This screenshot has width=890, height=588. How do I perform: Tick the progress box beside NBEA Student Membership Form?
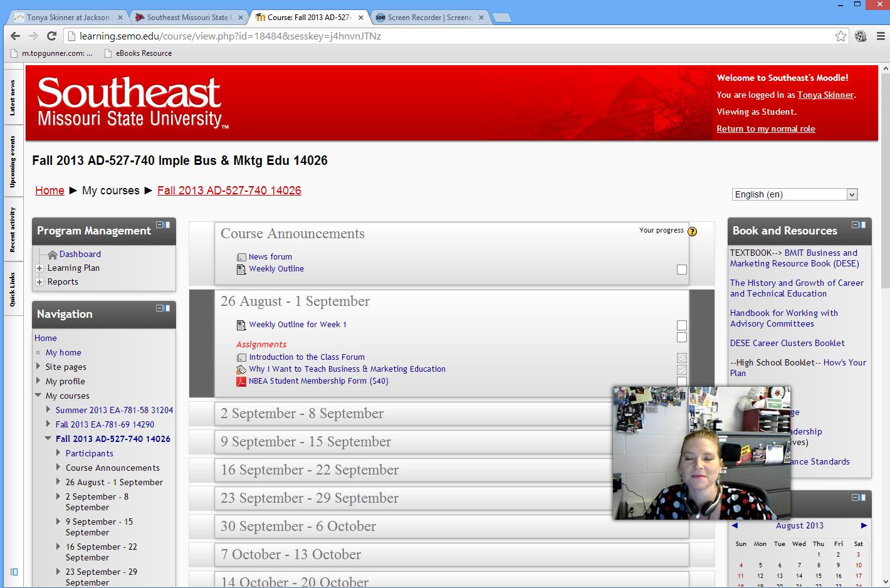681,381
